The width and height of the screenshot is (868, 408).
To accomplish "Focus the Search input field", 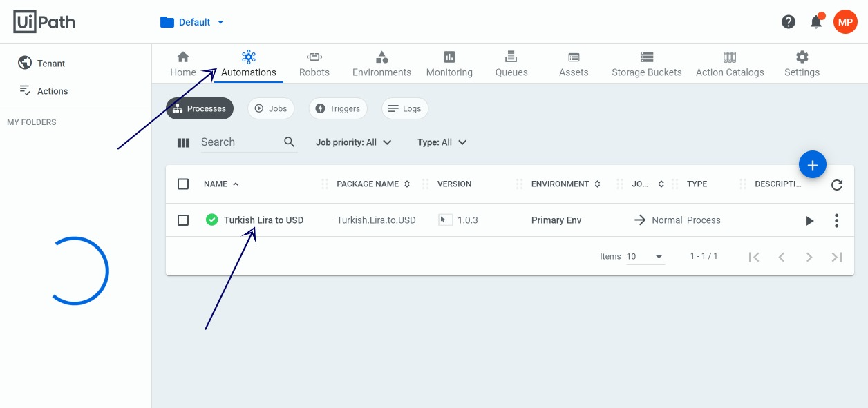I will tap(239, 142).
